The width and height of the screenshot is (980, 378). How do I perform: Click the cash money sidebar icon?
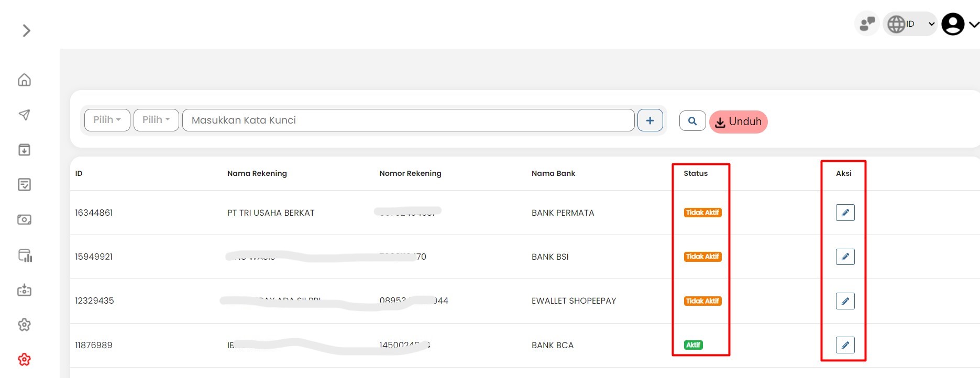click(25, 220)
